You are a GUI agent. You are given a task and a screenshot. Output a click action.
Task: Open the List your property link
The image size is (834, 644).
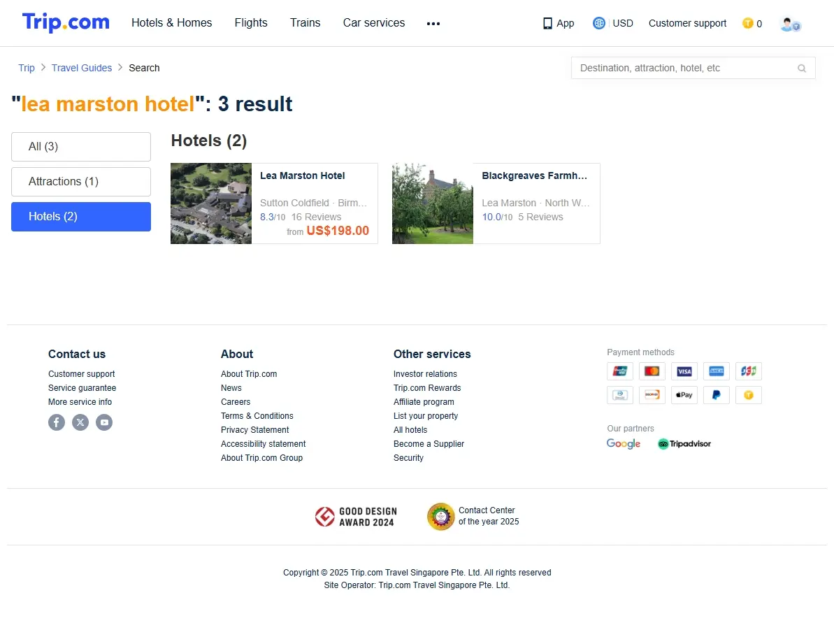[x=426, y=416]
